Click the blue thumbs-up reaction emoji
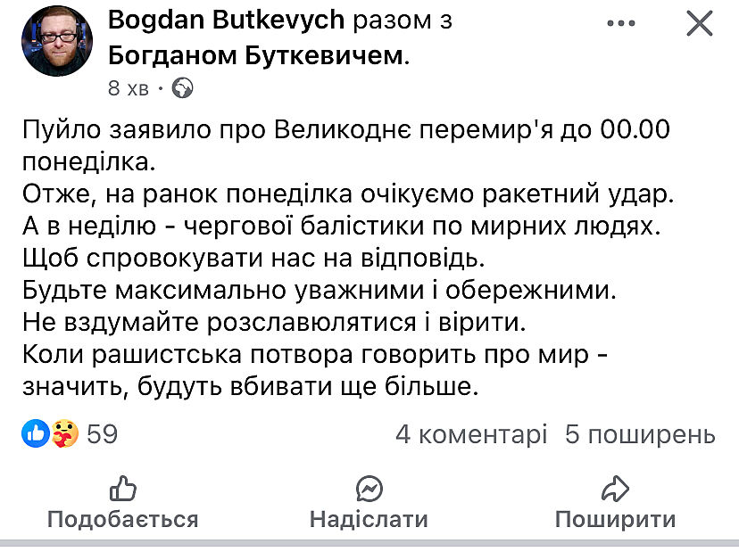Viewport: 739px width, 560px height. (37, 434)
